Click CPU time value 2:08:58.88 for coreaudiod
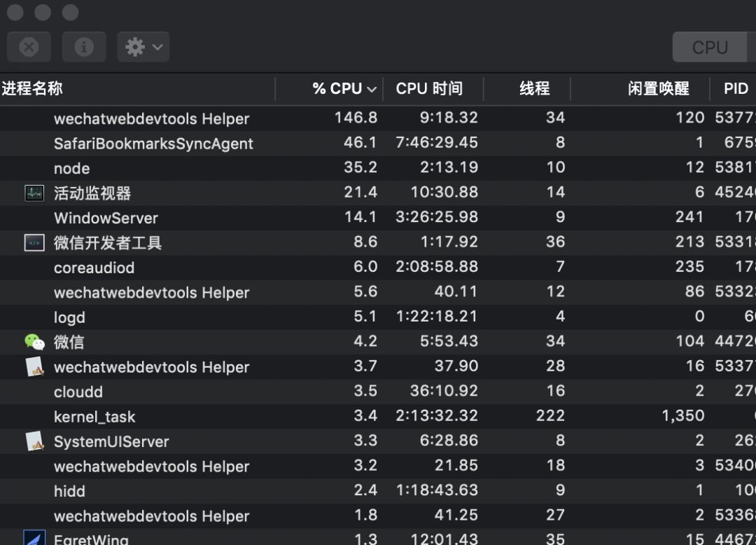 tap(436, 267)
